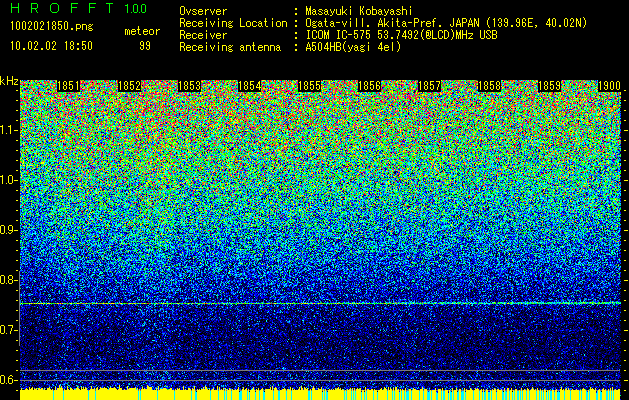Click the 0.8 kHz axis label
The height and width of the screenshot is (400, 629).
[9, 280]
